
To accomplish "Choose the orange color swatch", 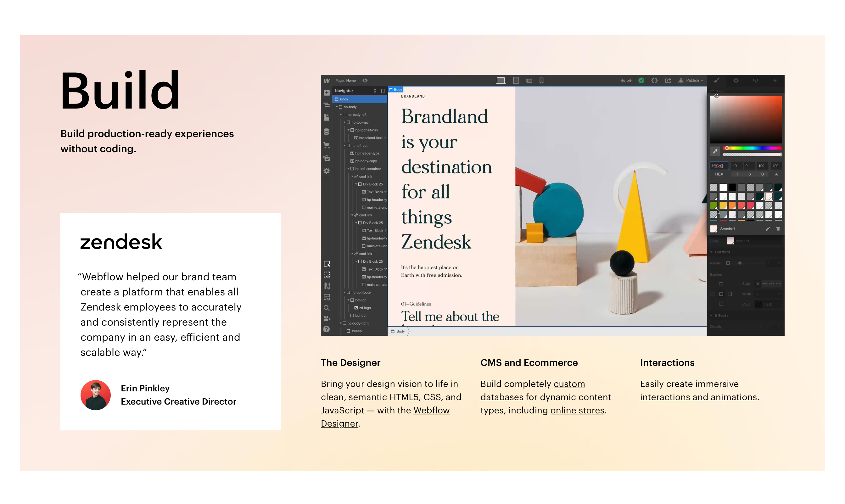I will coord(732,205).
